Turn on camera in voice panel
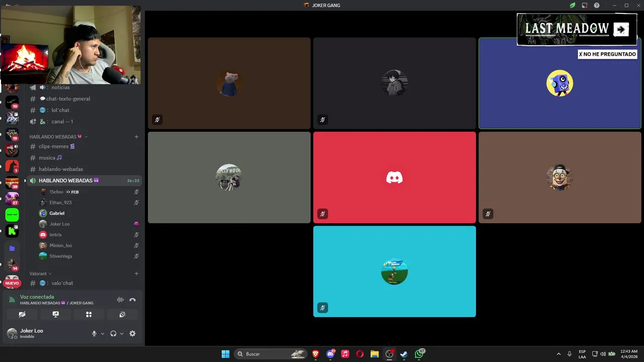 (22, 314)
